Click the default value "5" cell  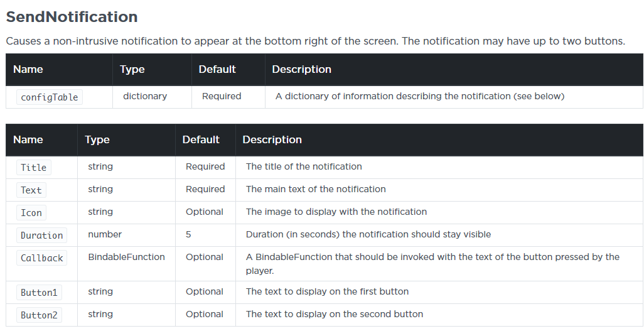click(x=188, y=234)
